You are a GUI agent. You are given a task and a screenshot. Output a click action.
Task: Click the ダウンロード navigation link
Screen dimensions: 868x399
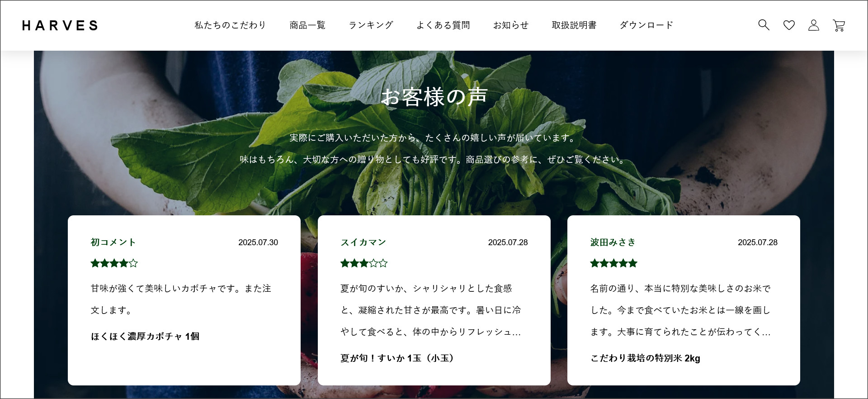coord(646,25)
